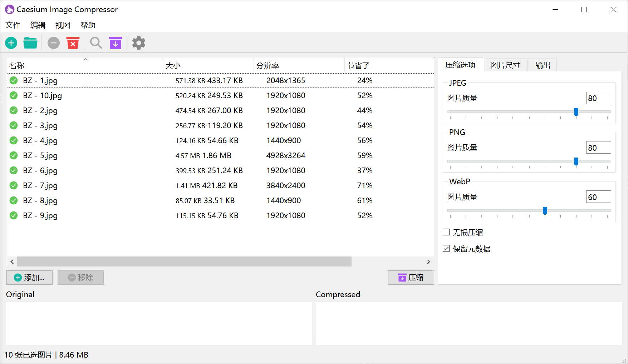Click the scroll left arrow of the list
Screen dimensions: 628x364
click(12, 261)
